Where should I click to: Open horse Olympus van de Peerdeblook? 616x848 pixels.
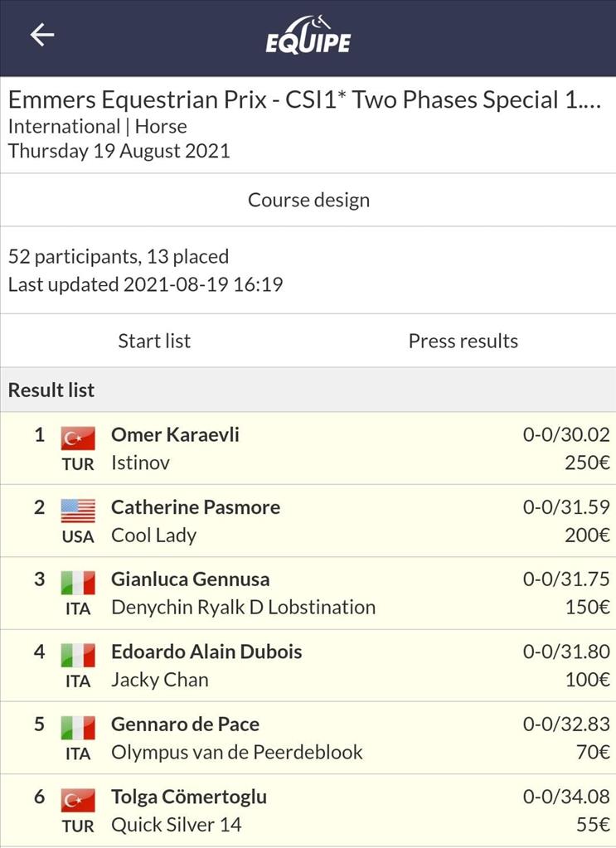pos(237,753)
